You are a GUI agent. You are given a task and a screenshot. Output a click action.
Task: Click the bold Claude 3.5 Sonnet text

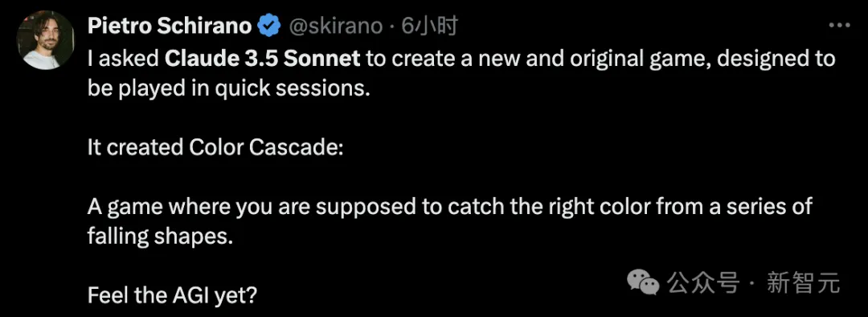click(x=262, y=59)
